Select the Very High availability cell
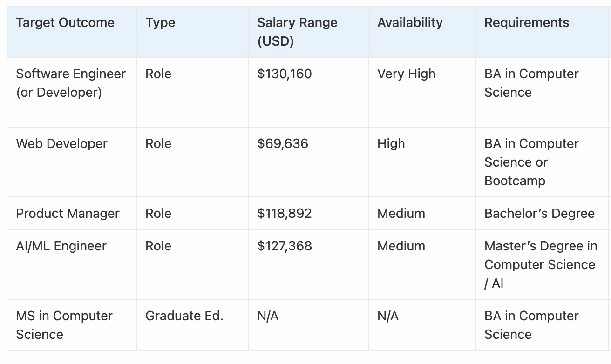Screen dimensions: 611x364 tap(422, 92)
